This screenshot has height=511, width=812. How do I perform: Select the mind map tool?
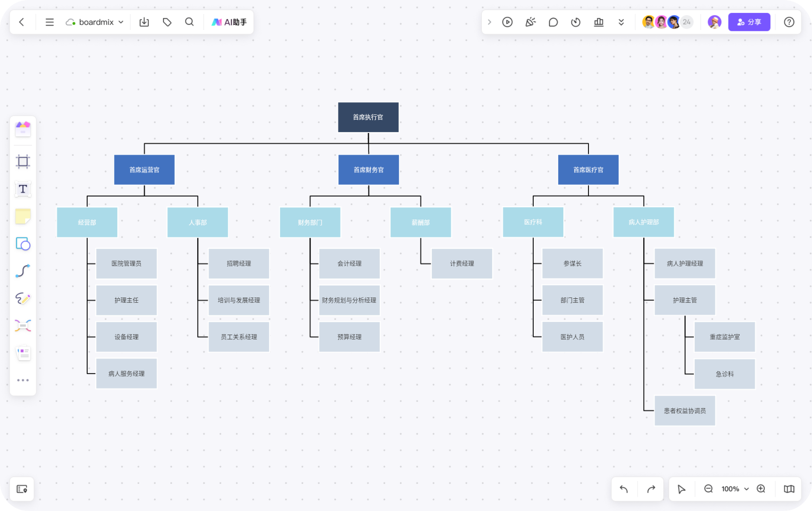(23, 326)
